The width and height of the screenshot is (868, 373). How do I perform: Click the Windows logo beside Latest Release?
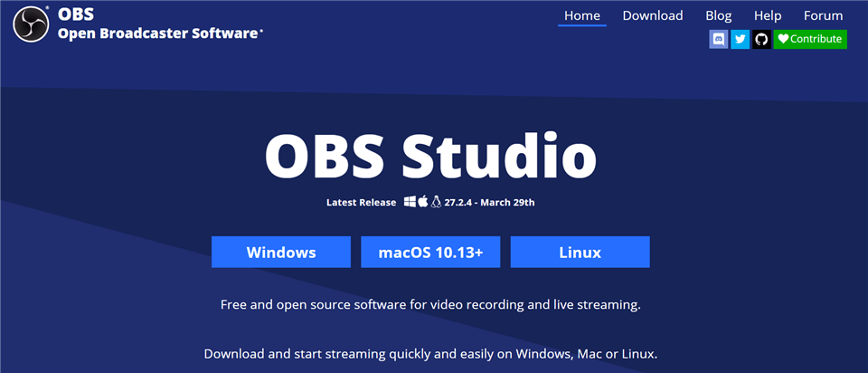point(410,202)
